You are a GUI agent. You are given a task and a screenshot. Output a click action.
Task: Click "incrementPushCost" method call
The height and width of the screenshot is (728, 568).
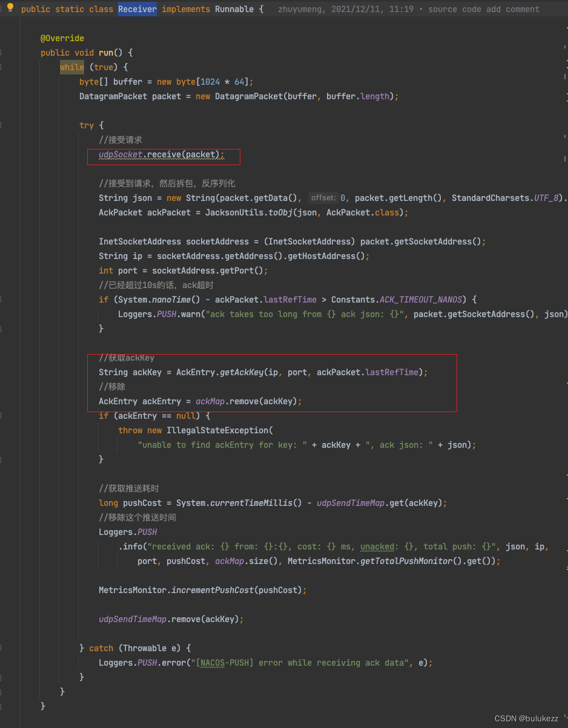point(213,590)
